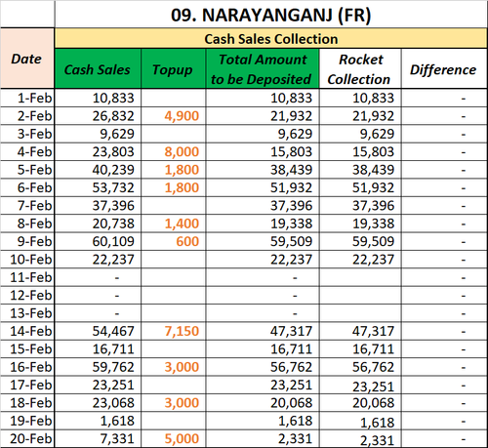Click Topup value 5,000

[x=174, y=438]
